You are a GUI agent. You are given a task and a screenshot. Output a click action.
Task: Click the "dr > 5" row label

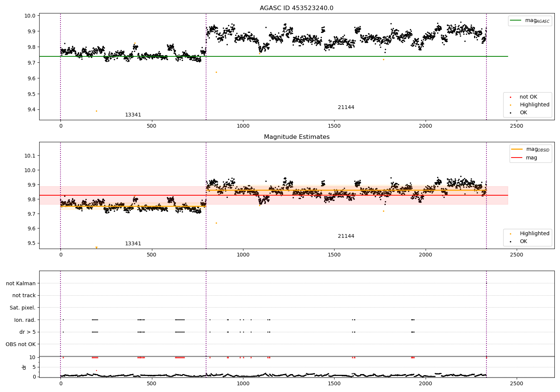coord(28,332)
